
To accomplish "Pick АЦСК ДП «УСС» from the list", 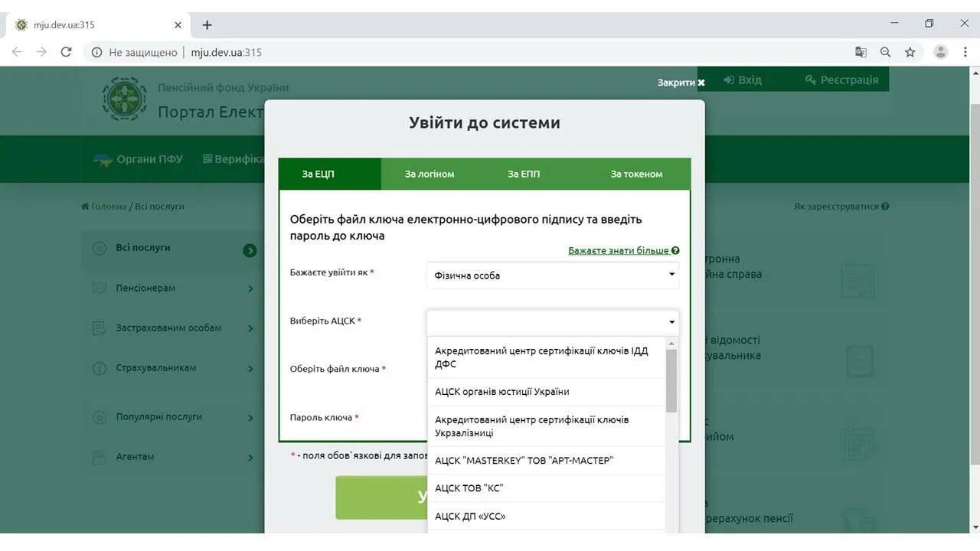I will tap(547, 517).
